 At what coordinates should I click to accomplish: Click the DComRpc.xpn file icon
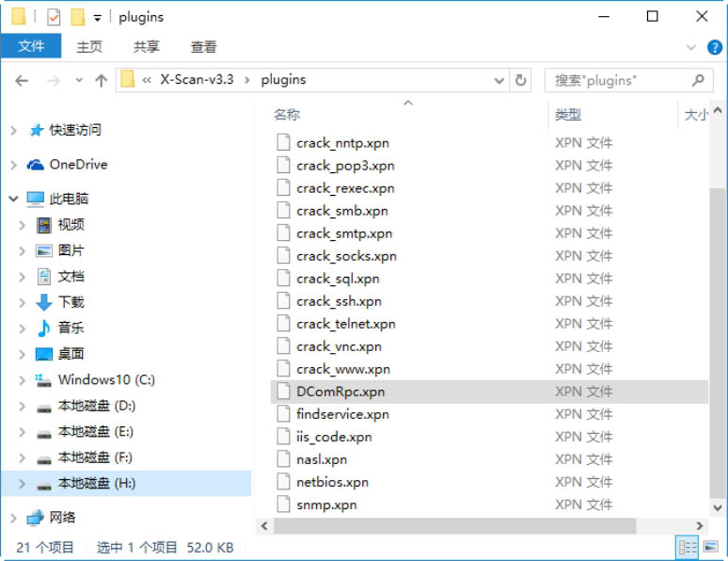284,392
